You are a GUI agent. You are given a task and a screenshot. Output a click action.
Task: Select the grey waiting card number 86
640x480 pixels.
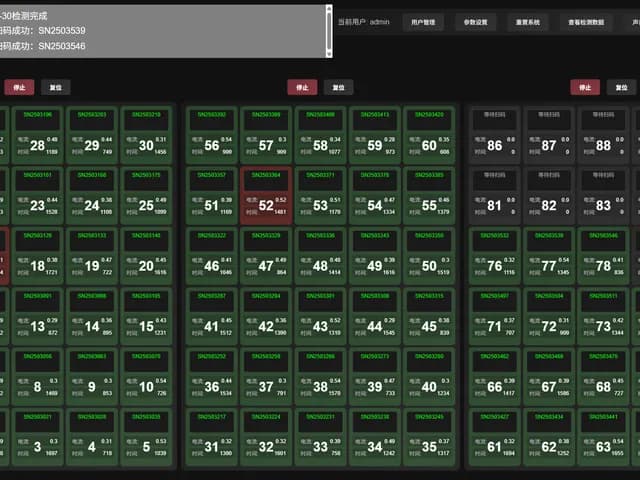(x=494, y=135)
